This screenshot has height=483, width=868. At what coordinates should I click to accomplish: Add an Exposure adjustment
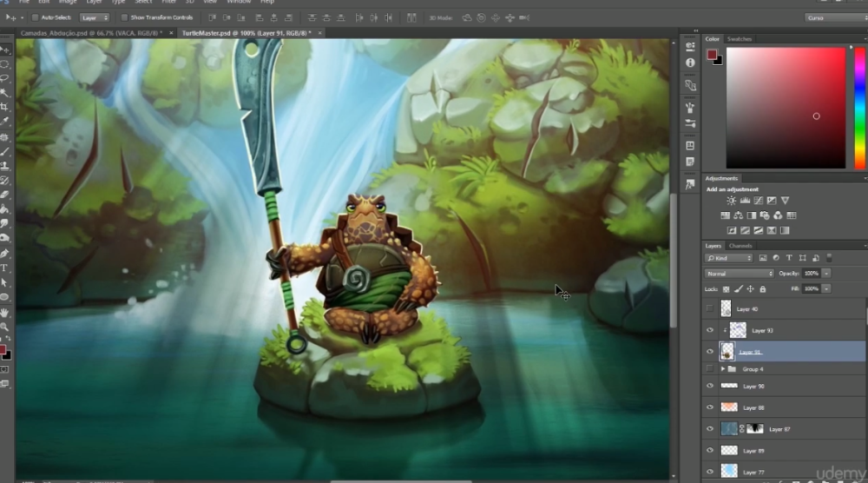pyautogui.click(x=772, y=201)
